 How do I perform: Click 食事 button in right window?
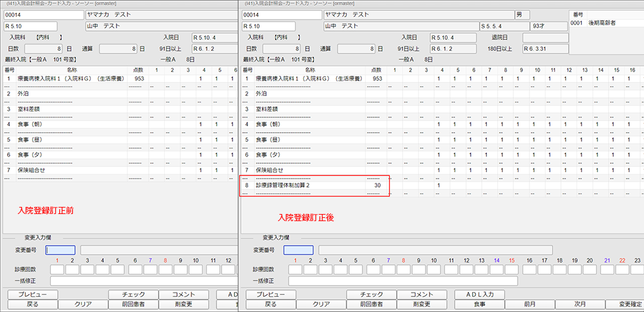pos(479,304)
